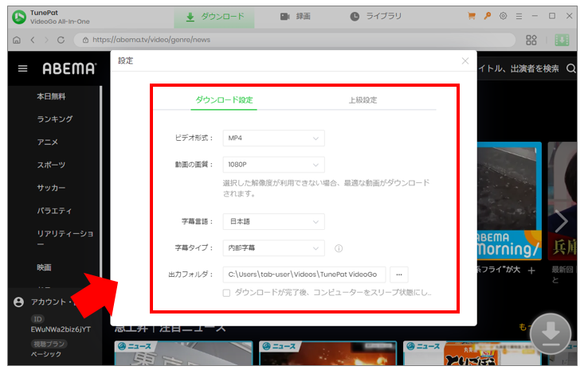
Task: Click the ABEMA search magnifier icon
Action: pyautogui.click(x=571, y=68)
